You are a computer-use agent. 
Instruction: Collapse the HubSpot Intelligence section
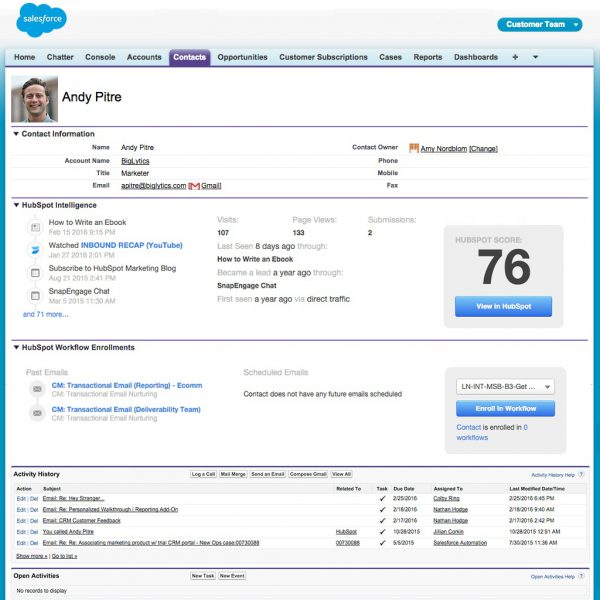(16, 205)
